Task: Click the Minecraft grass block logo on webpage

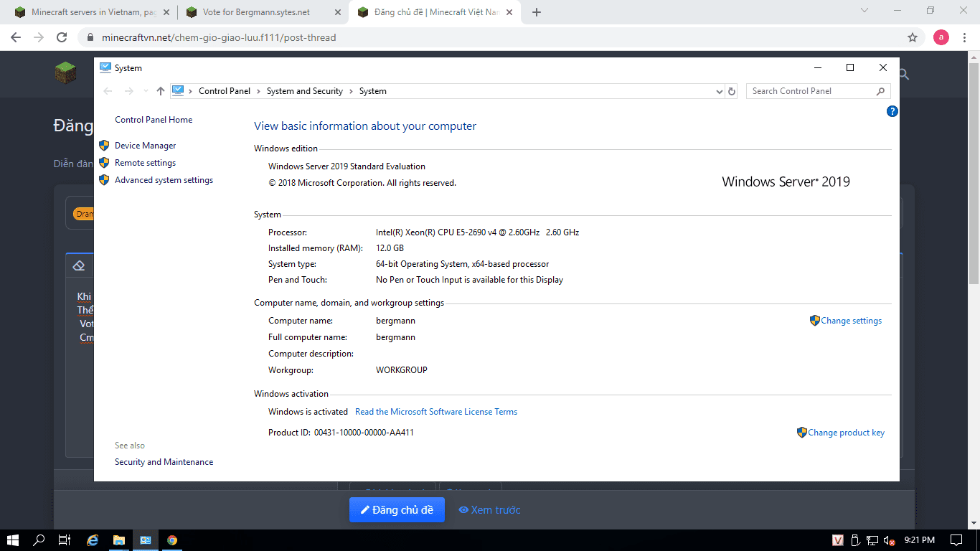Action: click(x=65, y=72)
